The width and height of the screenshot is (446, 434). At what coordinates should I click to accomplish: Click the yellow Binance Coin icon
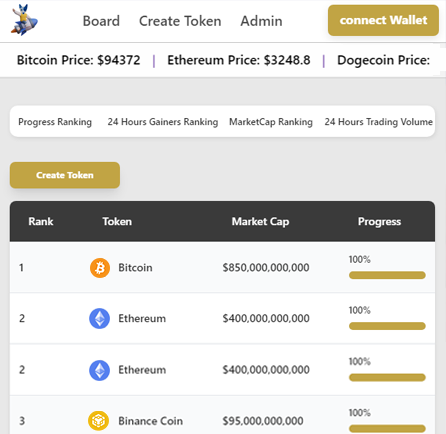98,421
